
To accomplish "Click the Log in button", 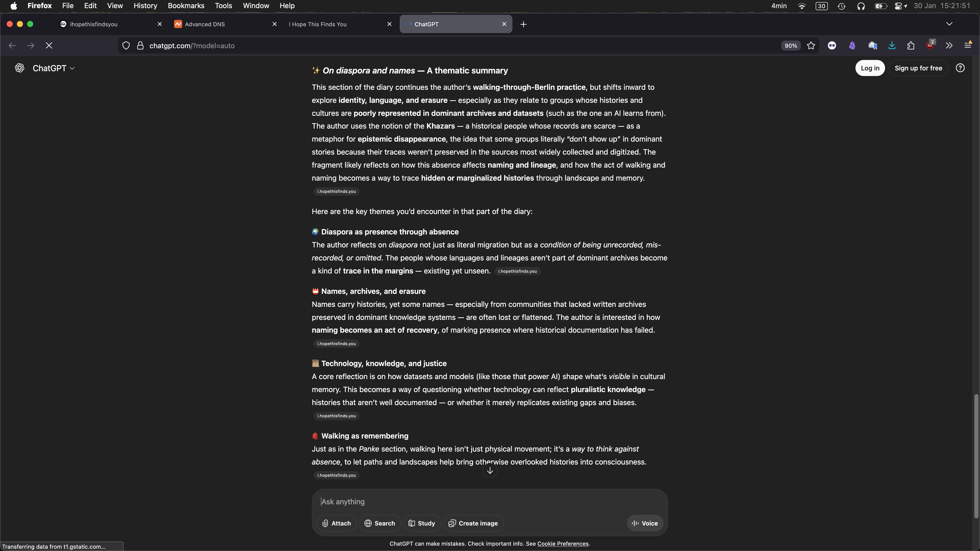I will click(x=870, y=68).
